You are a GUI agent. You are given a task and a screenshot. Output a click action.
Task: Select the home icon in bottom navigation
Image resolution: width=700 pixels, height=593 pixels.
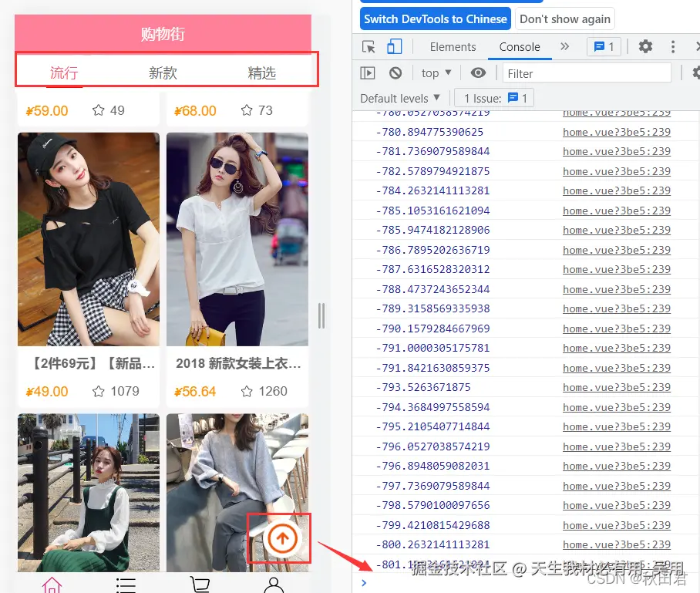tap(52, 585)
